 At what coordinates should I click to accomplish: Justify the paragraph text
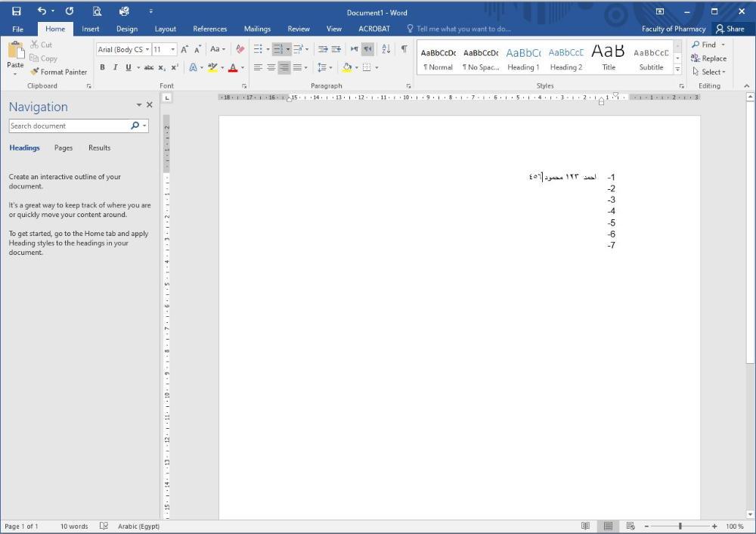click(297, 67)
